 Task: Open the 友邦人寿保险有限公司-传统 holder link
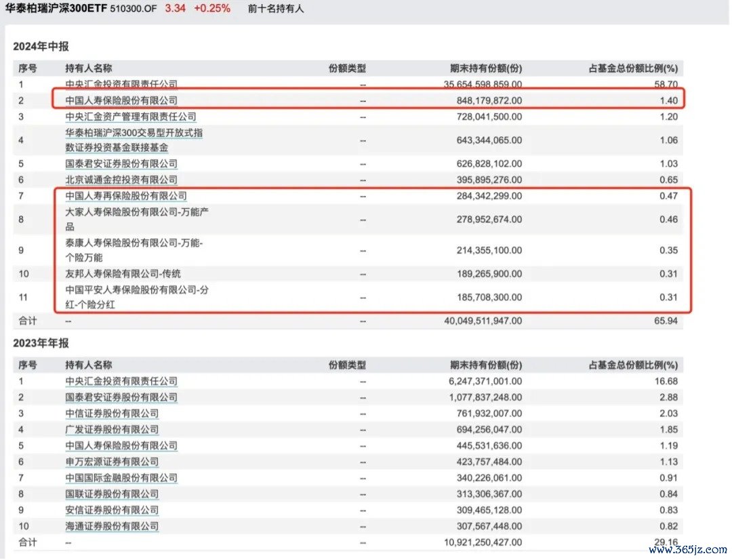[123, 274]
